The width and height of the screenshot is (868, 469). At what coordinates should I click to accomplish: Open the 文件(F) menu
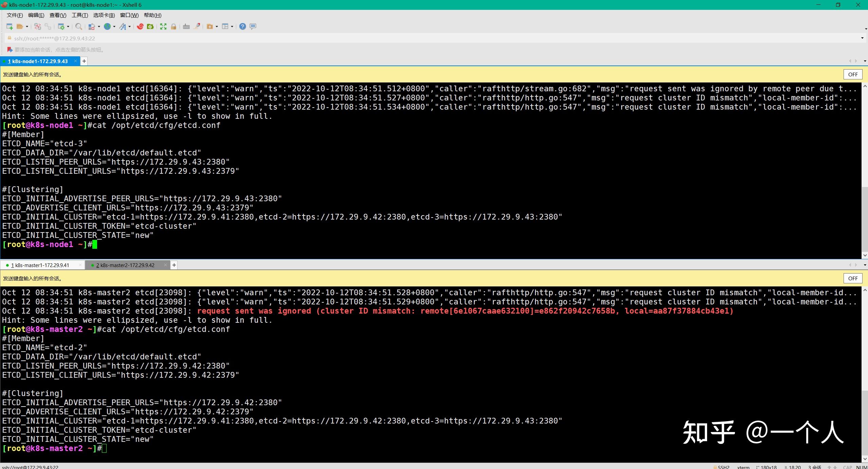[x=14, y=15]
